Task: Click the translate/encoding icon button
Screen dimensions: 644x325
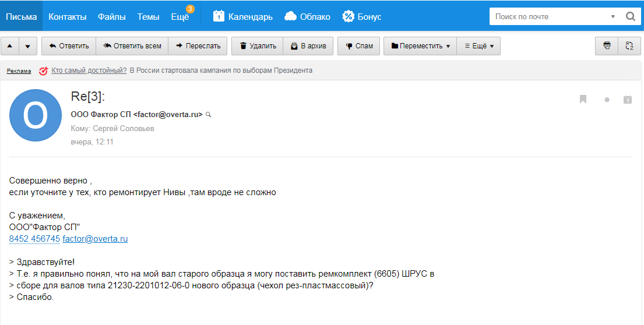Action: click(629, 46)
